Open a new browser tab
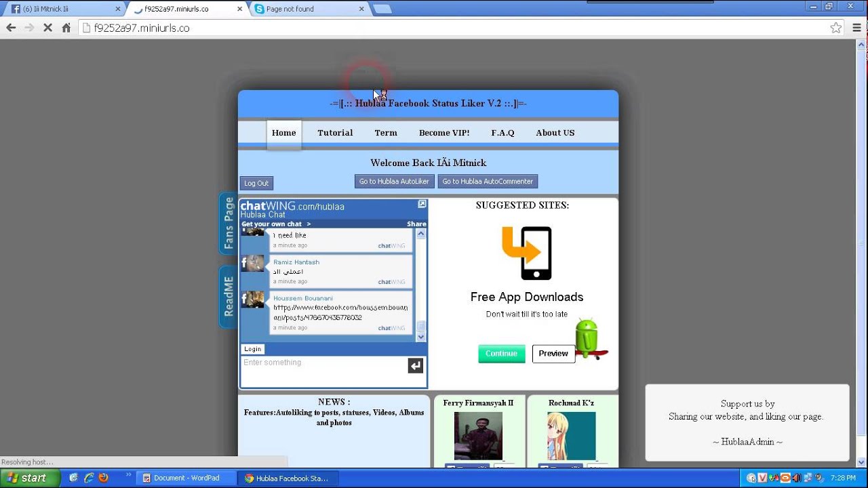 [382, 9]
